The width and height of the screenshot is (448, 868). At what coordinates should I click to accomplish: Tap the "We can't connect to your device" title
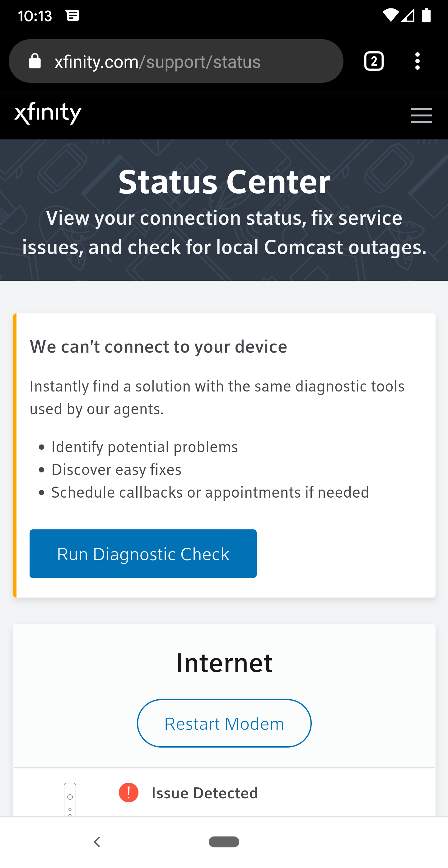coord(158,346)
